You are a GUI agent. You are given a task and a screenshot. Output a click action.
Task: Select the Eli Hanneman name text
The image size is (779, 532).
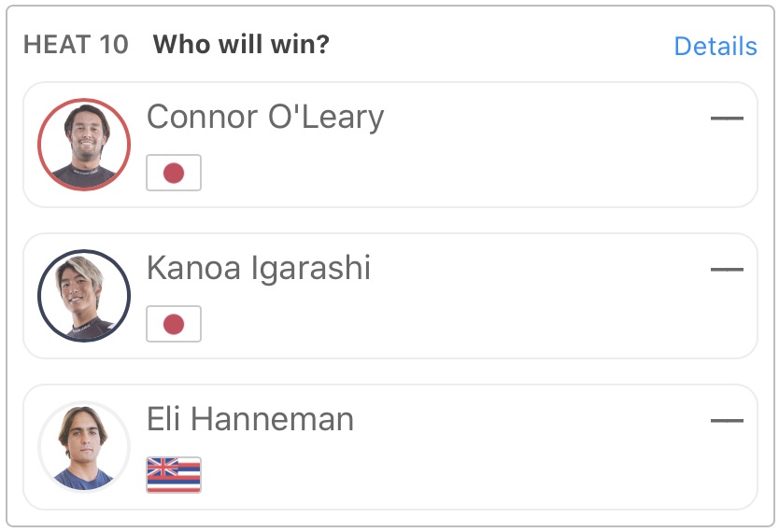250,420
